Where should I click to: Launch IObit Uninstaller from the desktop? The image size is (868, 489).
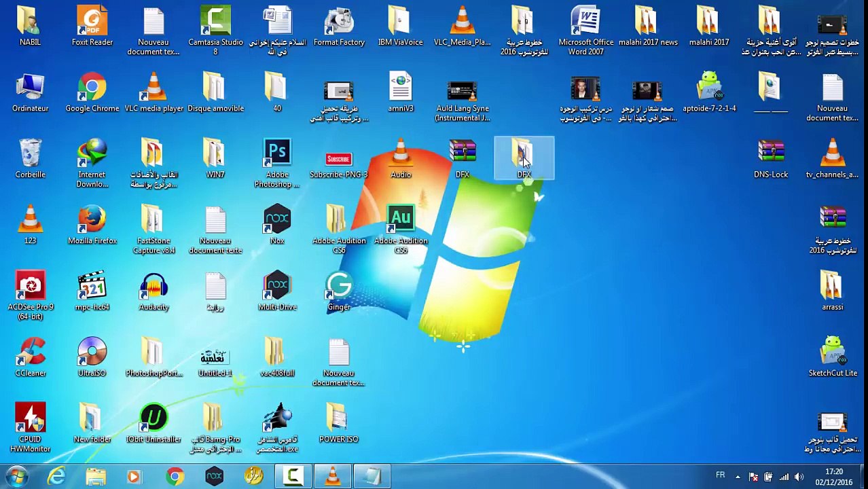click(x=153, y=422)
